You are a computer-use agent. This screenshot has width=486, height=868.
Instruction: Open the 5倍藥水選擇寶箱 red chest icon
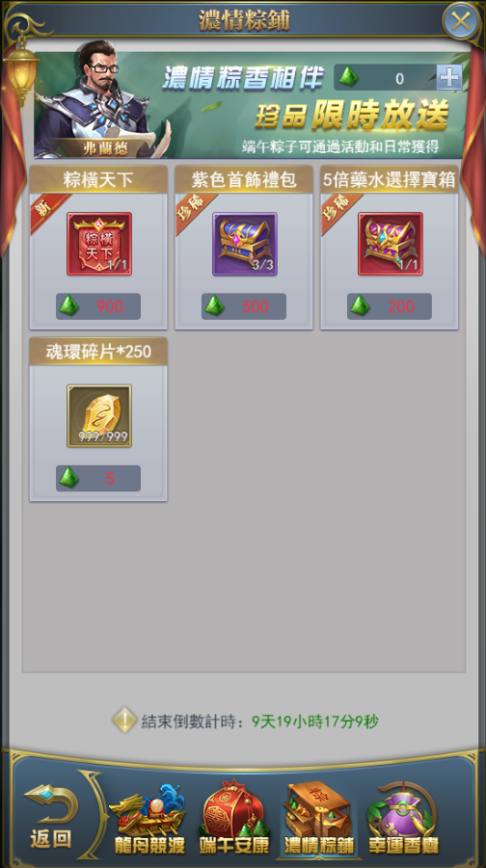(x=391, y=244)
